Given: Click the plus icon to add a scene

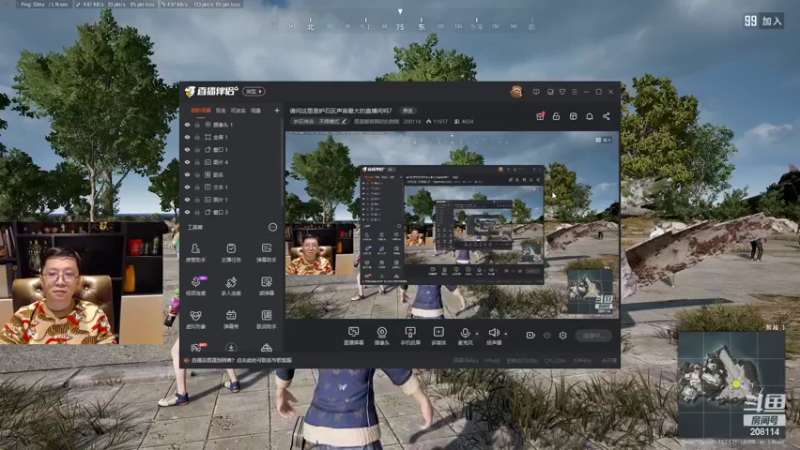Looking at the screenshot, I should (x=277, y=110).
